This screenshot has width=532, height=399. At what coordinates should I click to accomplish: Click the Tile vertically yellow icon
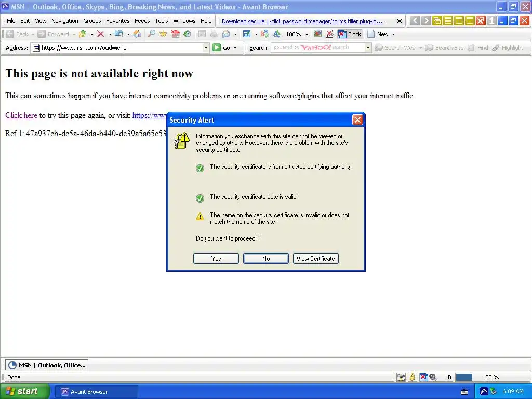tap(459, 21)
